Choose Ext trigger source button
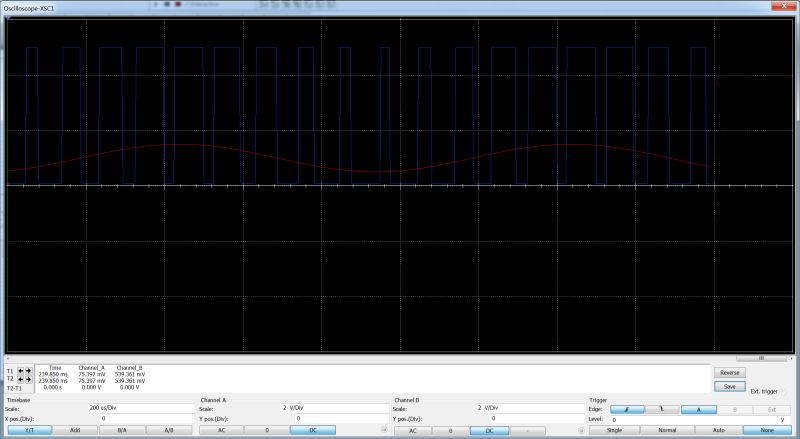The width and height of the screenshot is (800, 439). tap(772, 409)
